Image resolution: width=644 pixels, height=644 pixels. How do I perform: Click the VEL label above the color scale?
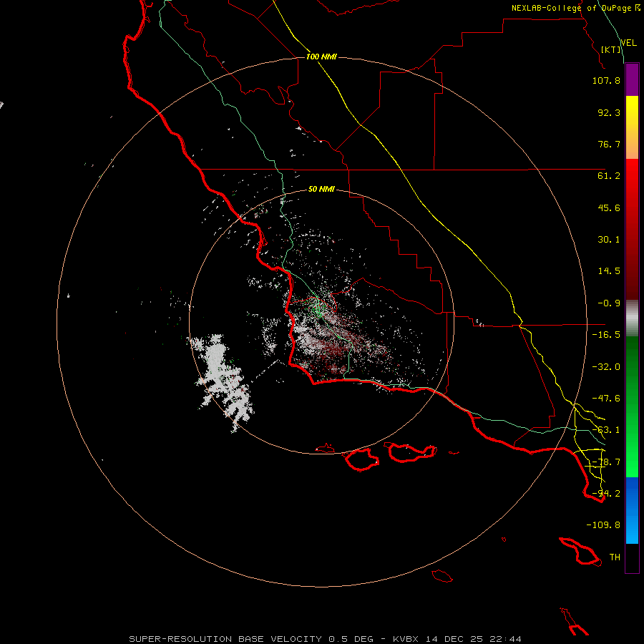(x=629, y=43)
